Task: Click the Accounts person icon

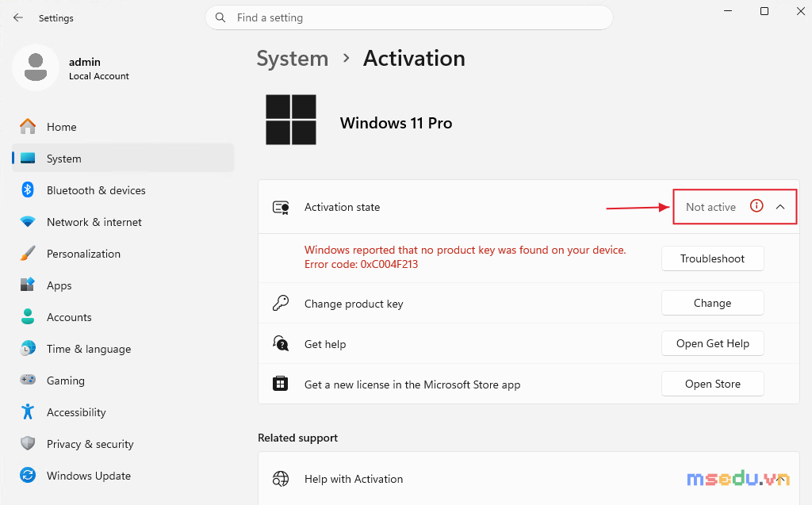Action: pos(28,316)
